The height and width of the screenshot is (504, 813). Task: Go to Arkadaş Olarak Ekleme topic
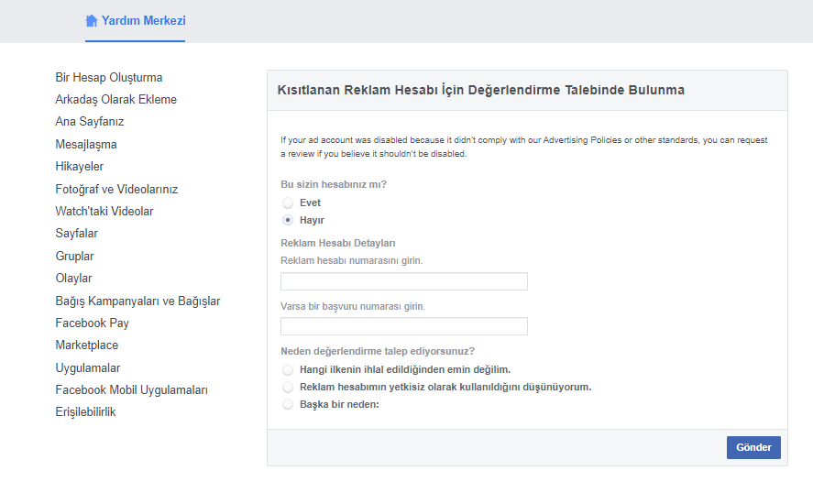[x=116, y=99]
